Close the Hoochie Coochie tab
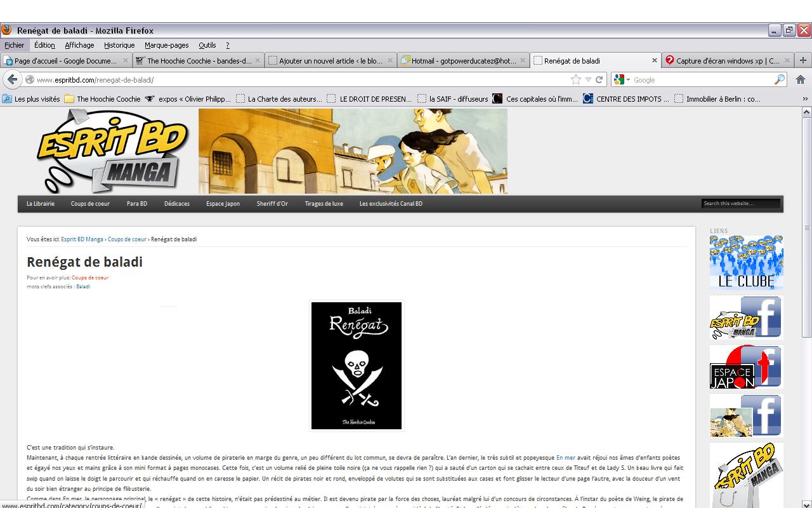 (x=258, y=60)
